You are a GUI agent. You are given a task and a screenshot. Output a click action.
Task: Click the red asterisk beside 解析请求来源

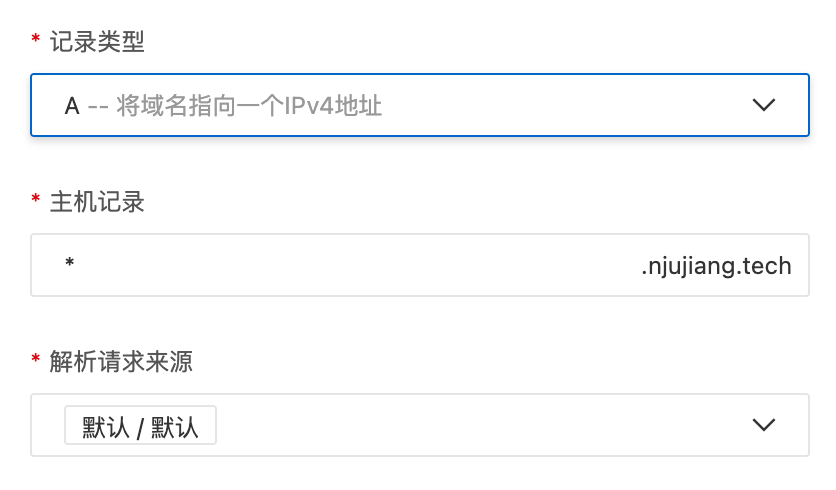(36, 361)
